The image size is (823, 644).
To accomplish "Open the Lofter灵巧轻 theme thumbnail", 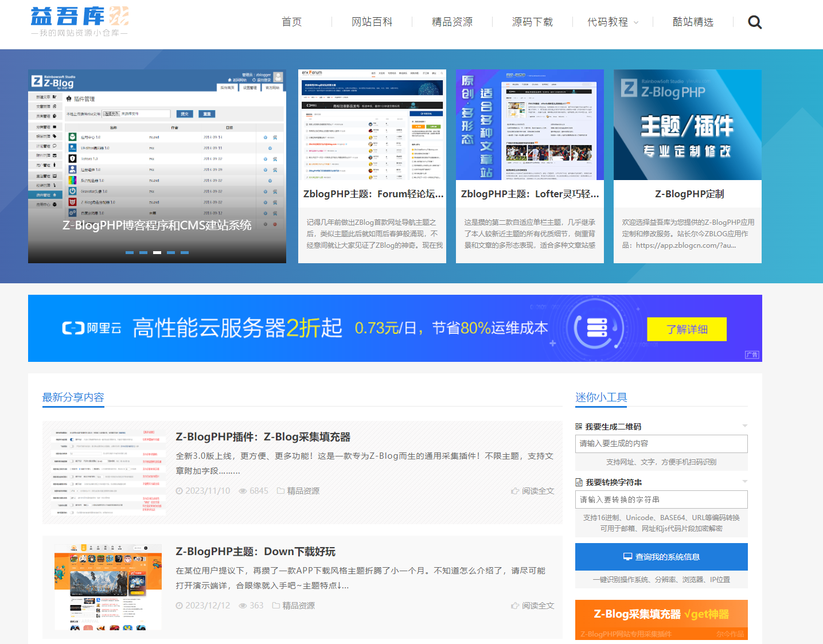I will tap(530, 125).
